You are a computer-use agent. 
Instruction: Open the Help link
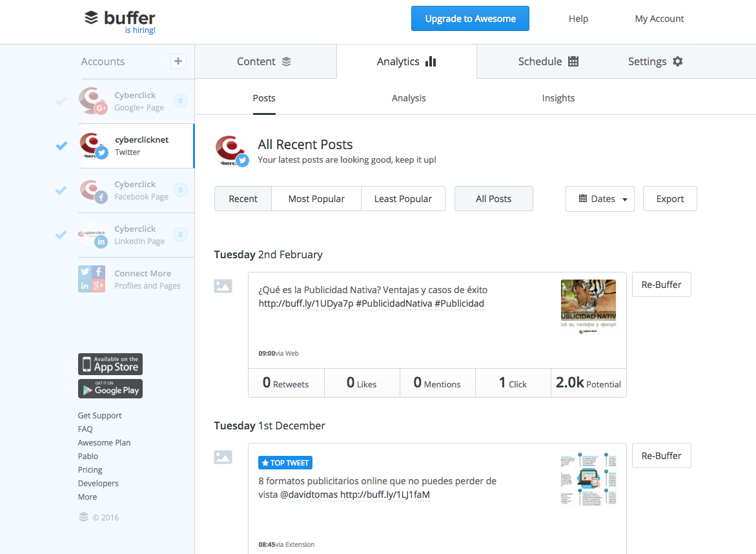point(578,18)
